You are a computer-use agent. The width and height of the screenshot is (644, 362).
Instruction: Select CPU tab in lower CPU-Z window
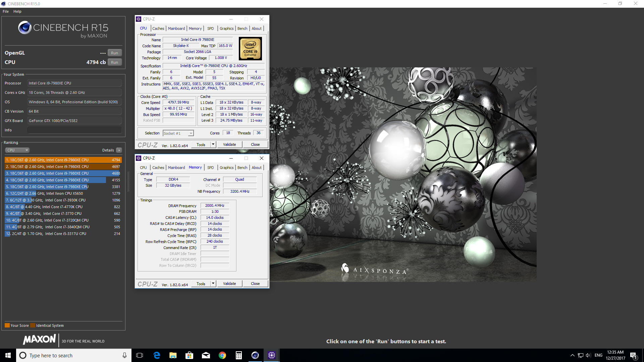(143, 168)
